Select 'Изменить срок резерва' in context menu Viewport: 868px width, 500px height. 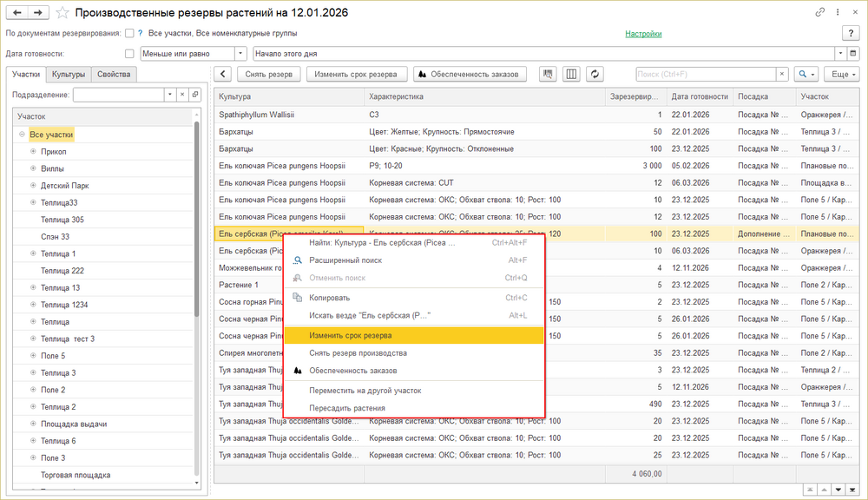coord(350,335)
